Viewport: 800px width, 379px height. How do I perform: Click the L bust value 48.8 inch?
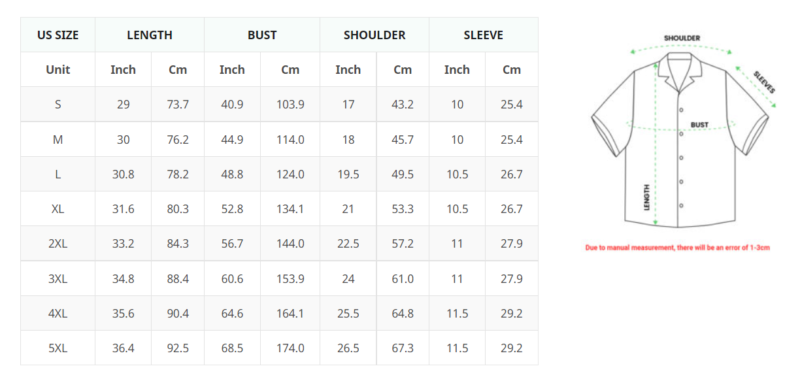click(232, 174)
